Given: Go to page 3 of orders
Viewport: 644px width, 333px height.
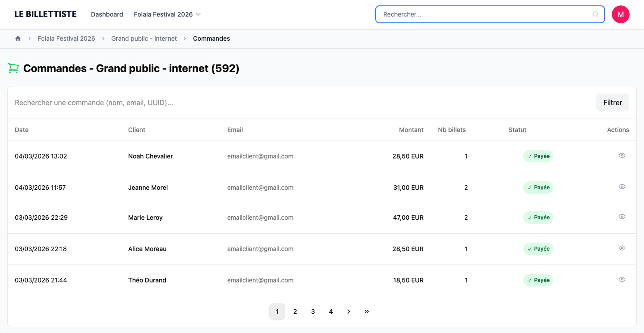Looking at the screenshot, I should [313, 312].
